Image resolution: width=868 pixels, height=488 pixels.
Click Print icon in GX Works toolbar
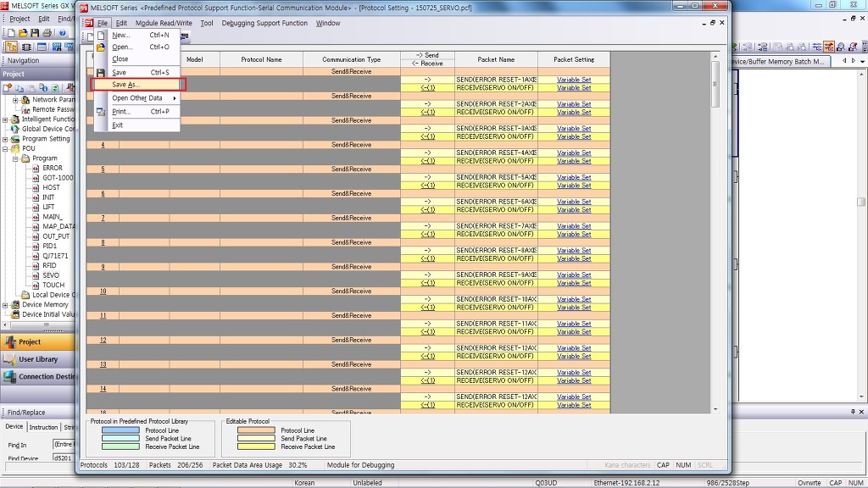(x=47, y=33)
